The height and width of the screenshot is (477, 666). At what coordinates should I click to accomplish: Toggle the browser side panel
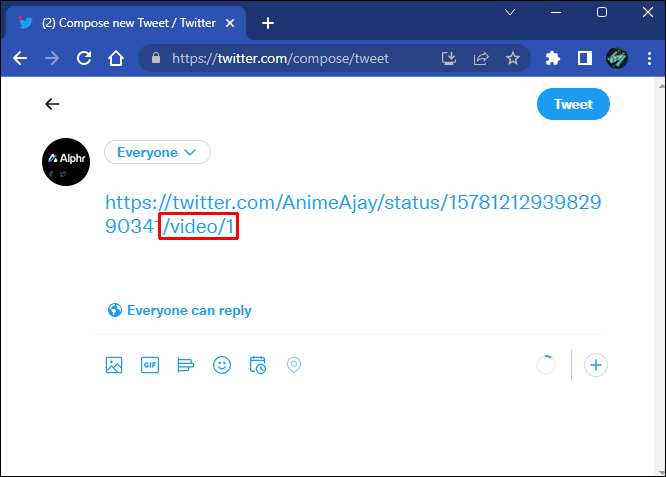(585, 58)
